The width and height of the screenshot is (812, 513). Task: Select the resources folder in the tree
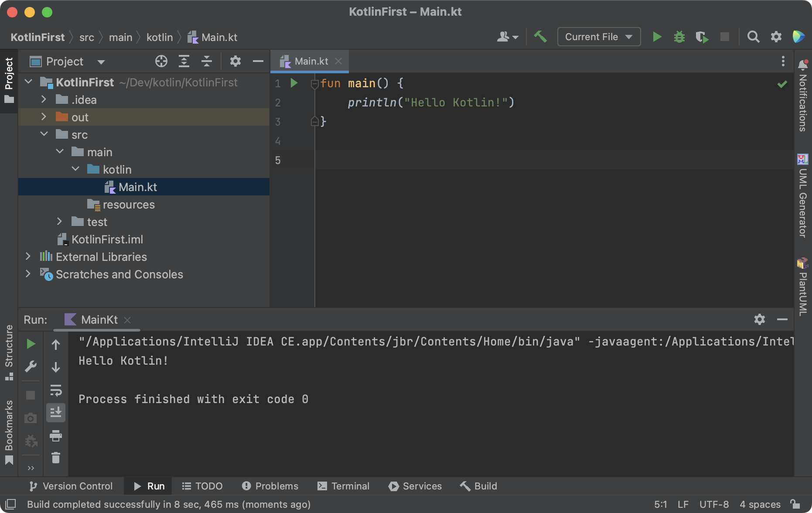(144, 204)
